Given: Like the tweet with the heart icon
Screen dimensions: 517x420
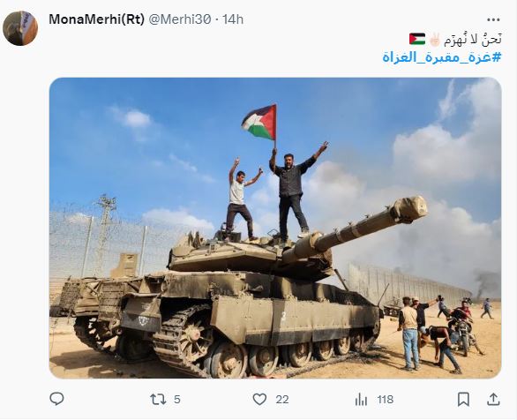Looking at the screenshot, I should point(259,399).
